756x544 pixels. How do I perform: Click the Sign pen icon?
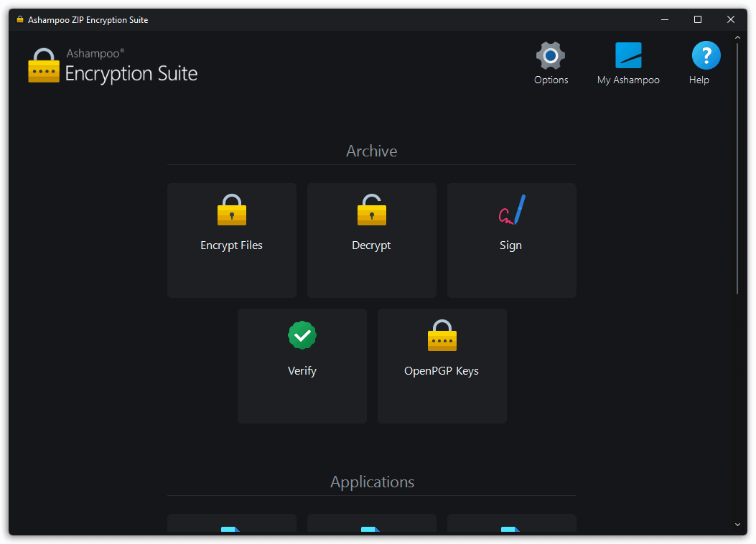511,210
